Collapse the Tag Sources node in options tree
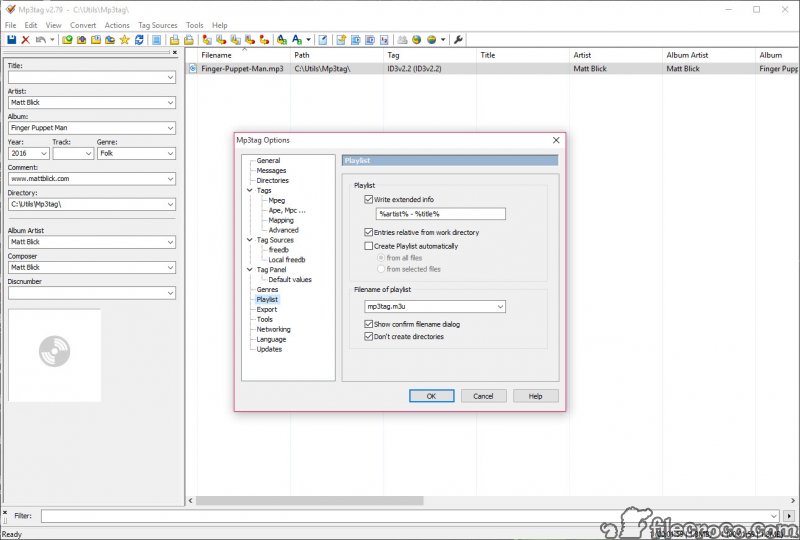Image resolution: width=800 pixels, height=540 pixels. (x=249, y=240)
